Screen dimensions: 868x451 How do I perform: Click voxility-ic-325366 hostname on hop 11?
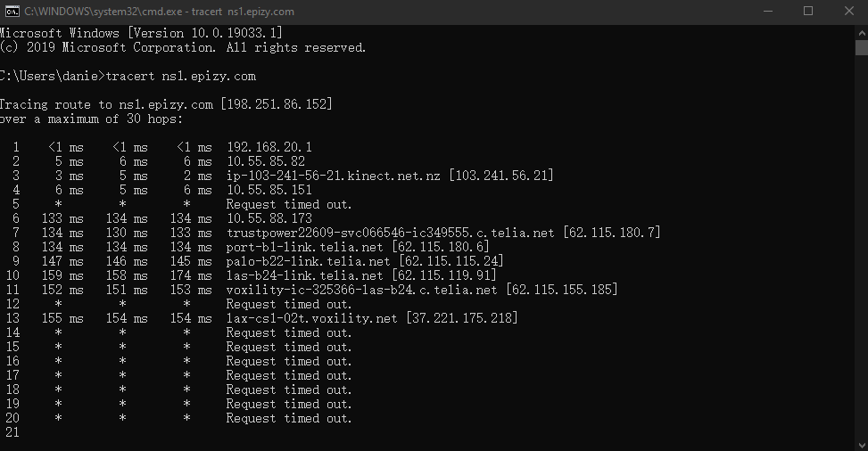click(x=361, y=290)
